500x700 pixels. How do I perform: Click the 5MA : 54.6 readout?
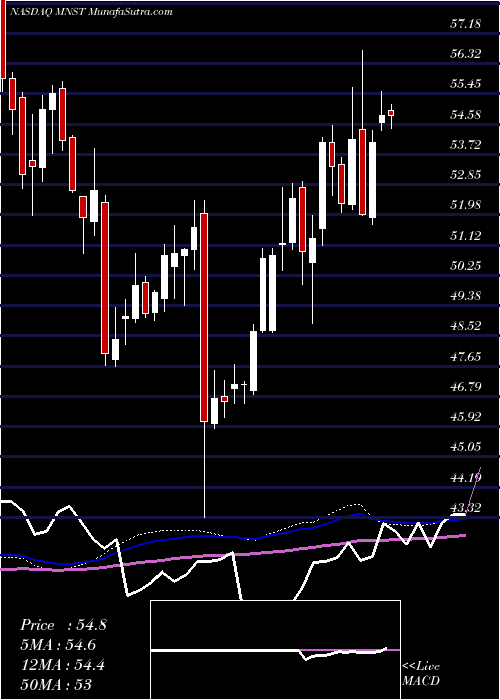[58, 645]
